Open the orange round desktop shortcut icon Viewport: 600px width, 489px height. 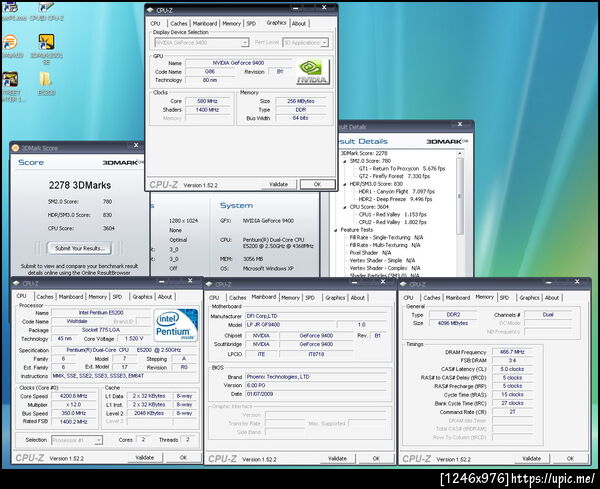(x=10, y=42)
